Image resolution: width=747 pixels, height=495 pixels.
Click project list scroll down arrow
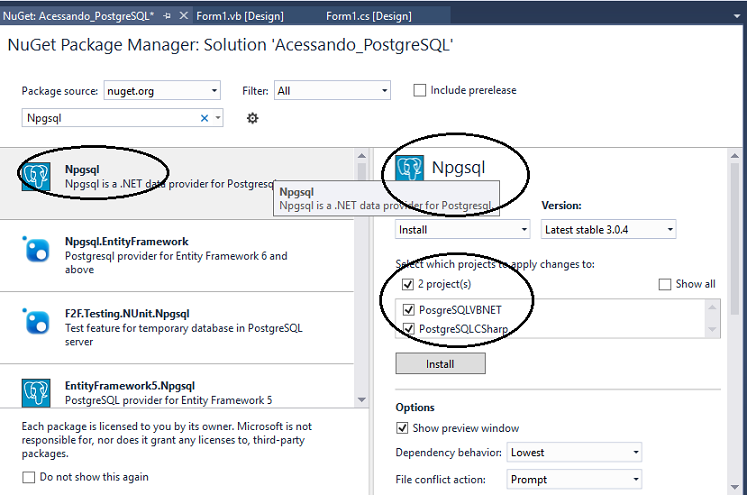[x=712, y=329]
